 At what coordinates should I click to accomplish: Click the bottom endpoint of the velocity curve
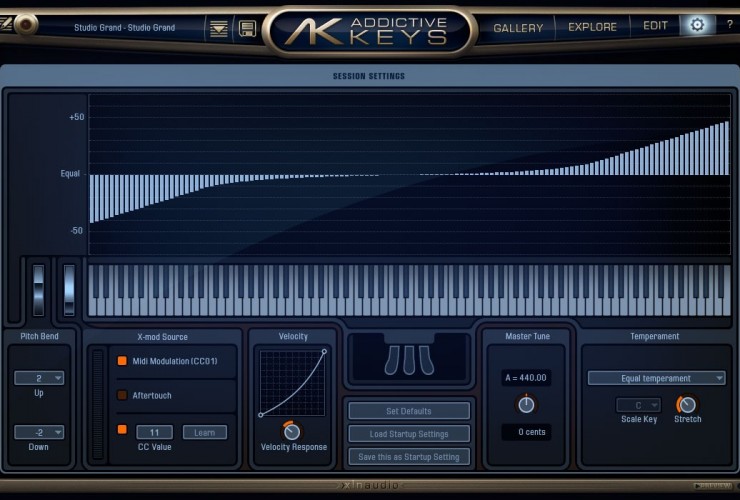coord(261,415)
